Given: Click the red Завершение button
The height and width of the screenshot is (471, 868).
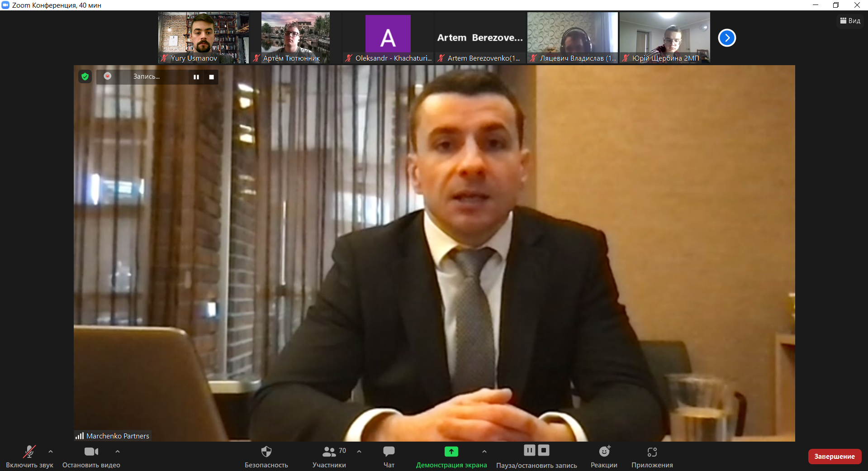Looking at the screenshot, I should click(835, 457).
